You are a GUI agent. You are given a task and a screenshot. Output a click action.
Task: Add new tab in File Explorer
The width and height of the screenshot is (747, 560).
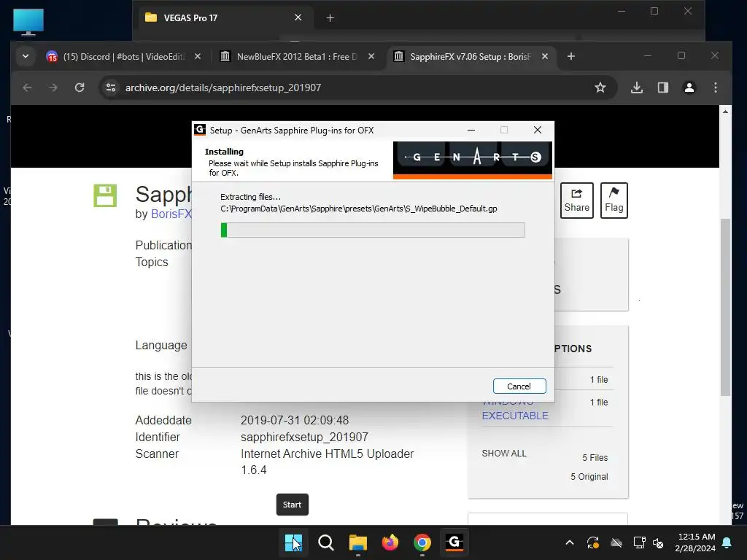click(330, 18)
